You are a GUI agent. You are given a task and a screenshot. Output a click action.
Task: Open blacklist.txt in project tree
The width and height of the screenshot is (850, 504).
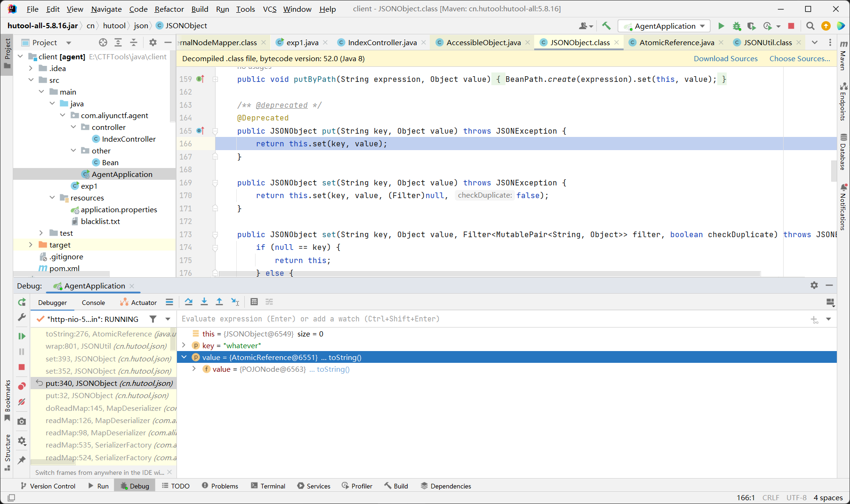coord(100,221)
